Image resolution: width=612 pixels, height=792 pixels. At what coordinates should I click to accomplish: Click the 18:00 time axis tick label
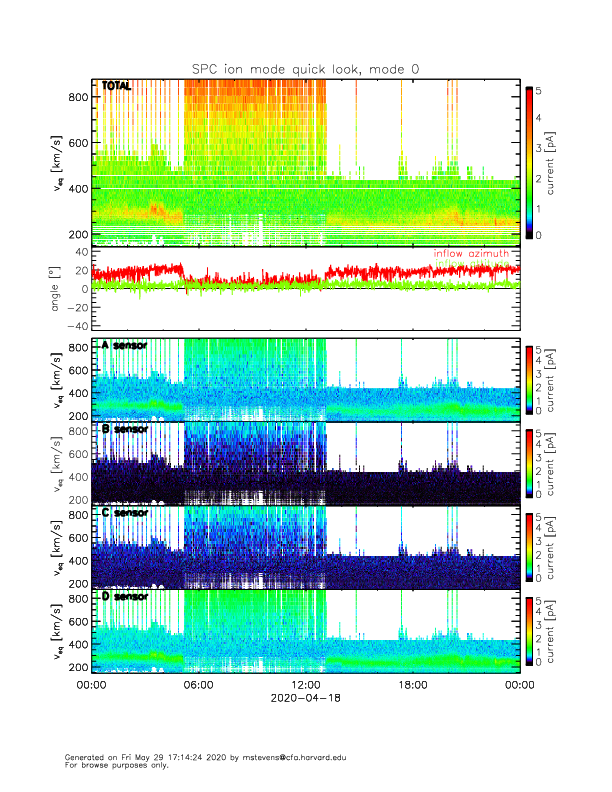pyautogui.click(x=413, y=685)
